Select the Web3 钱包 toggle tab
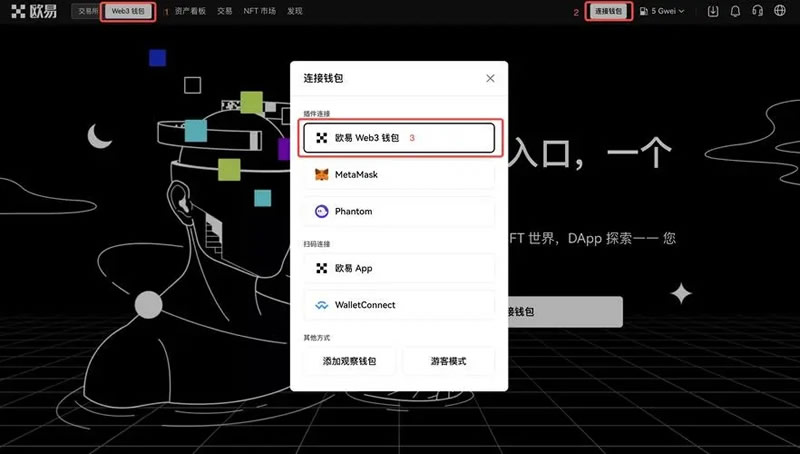The image size is (800, 454). [x=128, y=12]
